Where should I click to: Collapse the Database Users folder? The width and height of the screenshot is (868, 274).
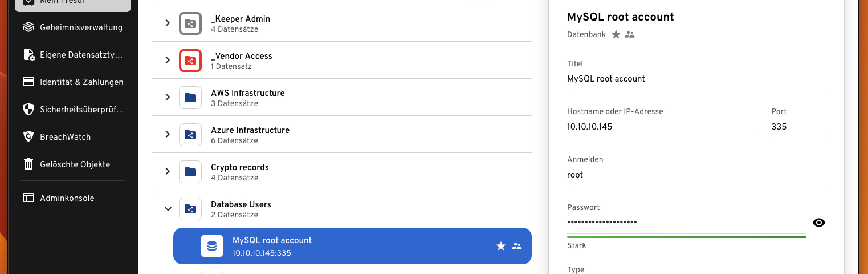[x=168, y=209]
